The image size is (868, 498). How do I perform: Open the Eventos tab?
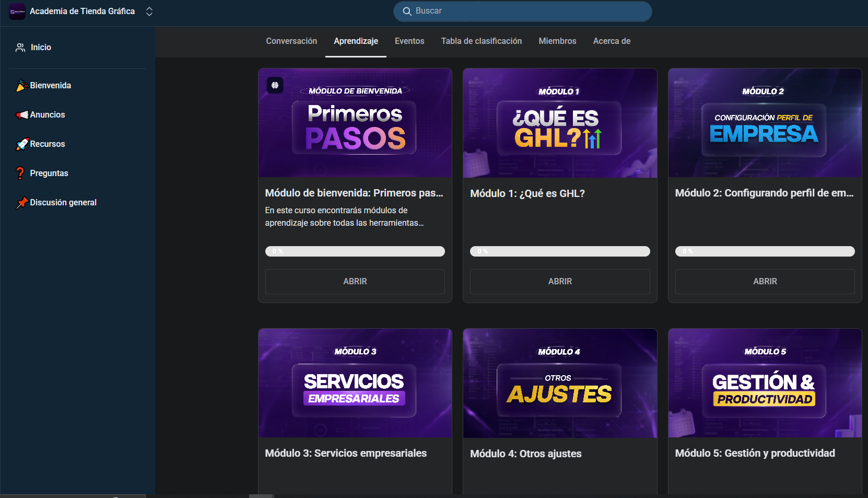(x=409, y=41)
